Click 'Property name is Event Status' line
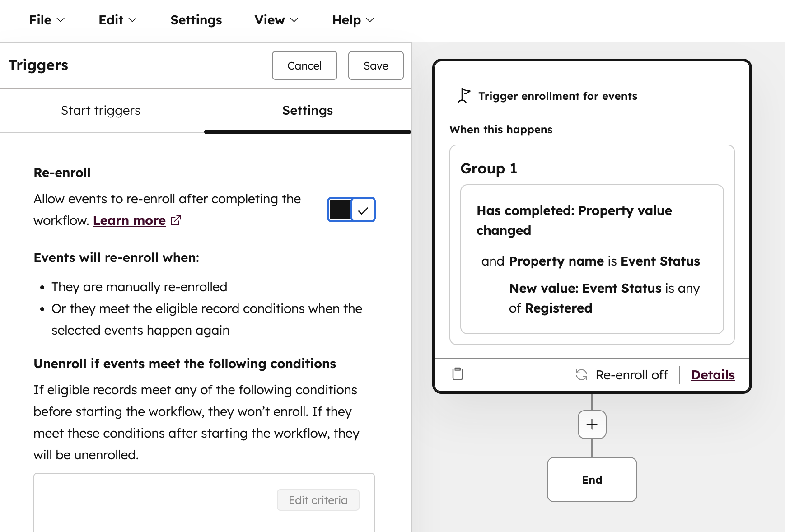The image size is (785, 532). [x=591, y=261]
